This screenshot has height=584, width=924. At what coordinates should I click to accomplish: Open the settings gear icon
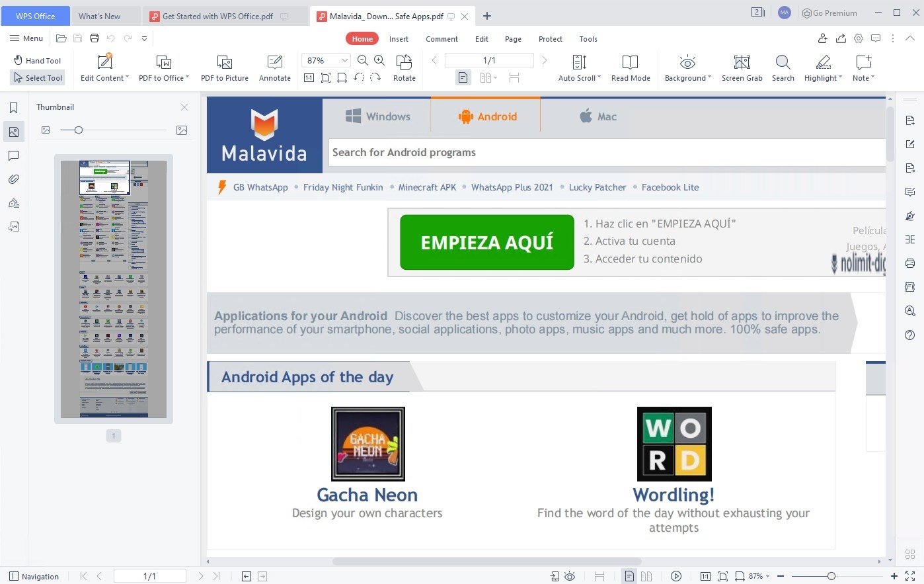point(859,38)
